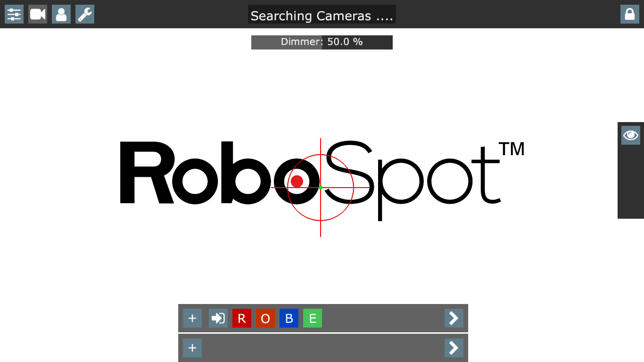Expand the bottom empty row chevron

[454, 348]
